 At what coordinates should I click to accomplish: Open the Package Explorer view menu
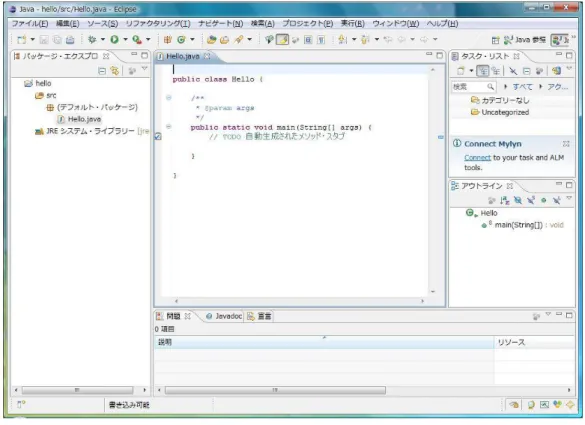pos(145,69)
